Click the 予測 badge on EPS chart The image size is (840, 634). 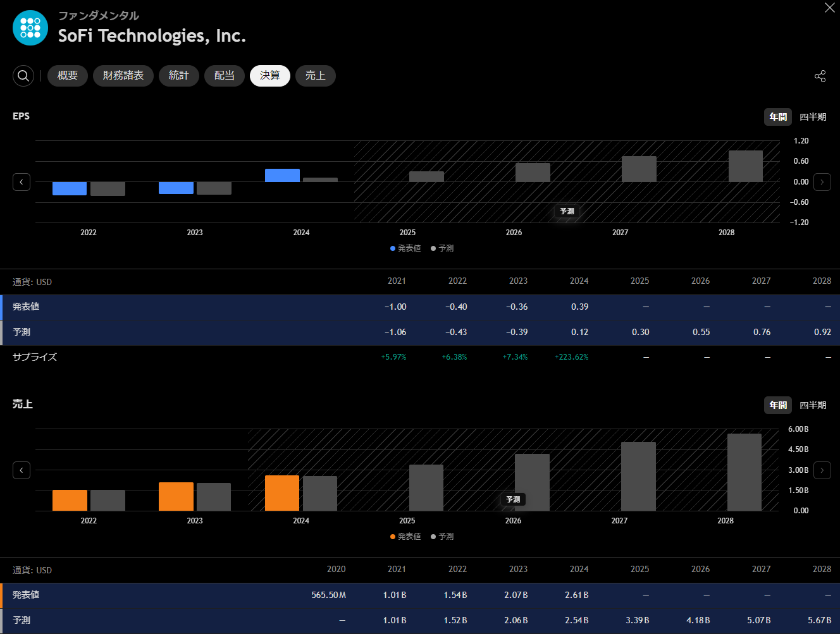567,211
